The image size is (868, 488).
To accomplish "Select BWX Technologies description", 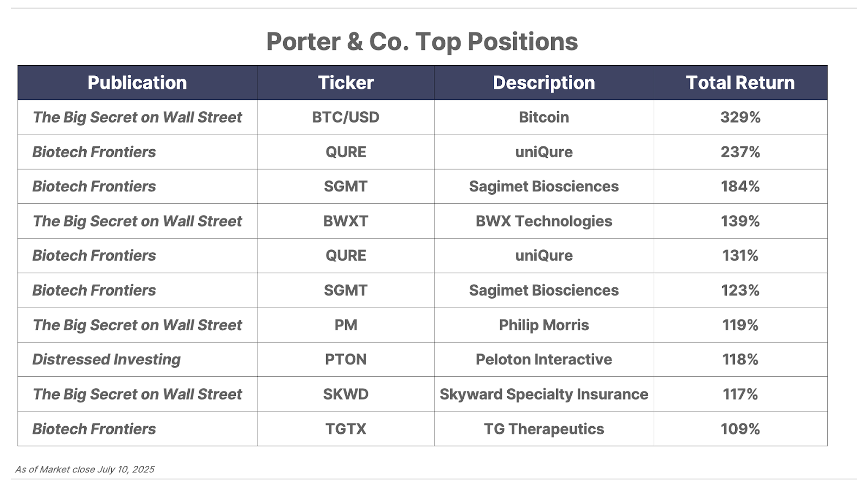I will pos(544,221).
